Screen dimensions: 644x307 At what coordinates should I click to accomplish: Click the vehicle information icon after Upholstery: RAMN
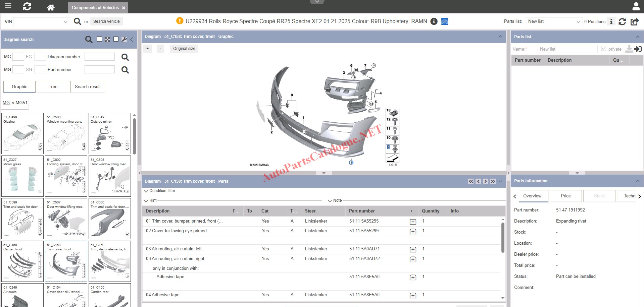(x=434, y=21)
